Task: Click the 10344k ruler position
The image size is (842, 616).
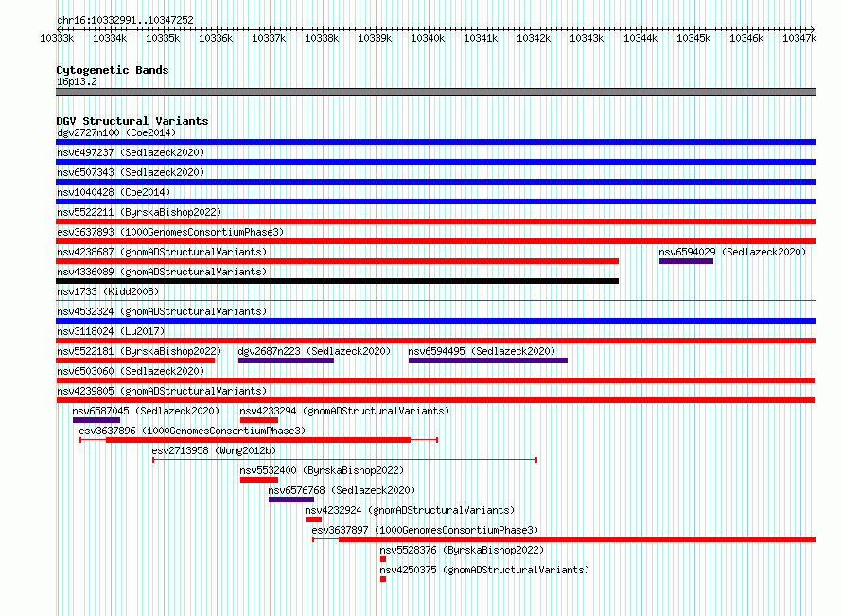Action: [640, 38]
